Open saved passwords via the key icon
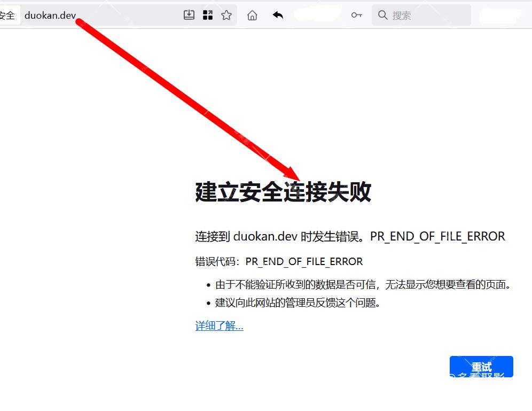This screenshot has height=411, width=532. click(356, 15)
